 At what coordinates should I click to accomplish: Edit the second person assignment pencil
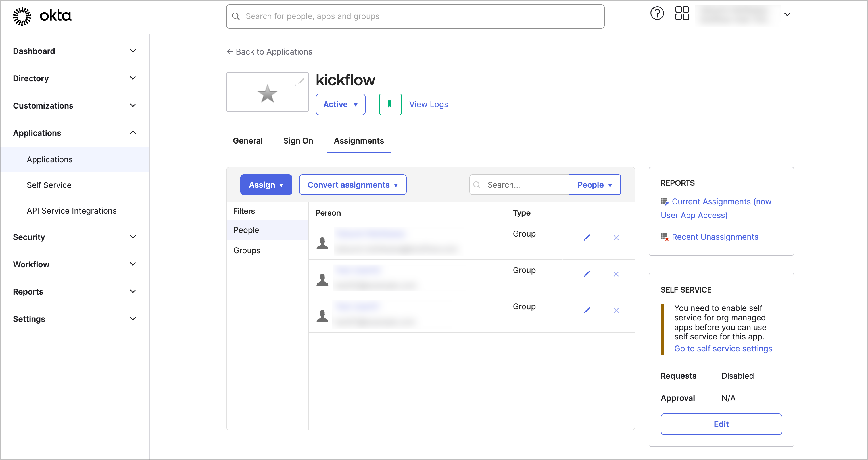click(587, 274)
